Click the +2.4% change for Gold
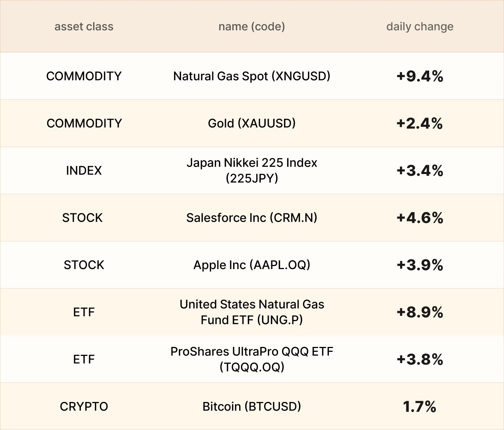The image size is (504, 430). [419, 123]
